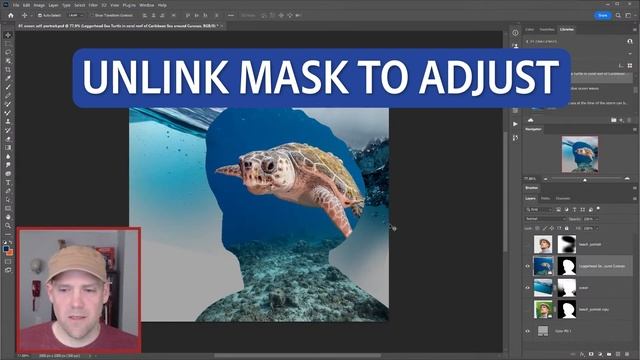
Task: Click the Color Fill 1 layer thumbnail
Action: click(x=543, y=331)
